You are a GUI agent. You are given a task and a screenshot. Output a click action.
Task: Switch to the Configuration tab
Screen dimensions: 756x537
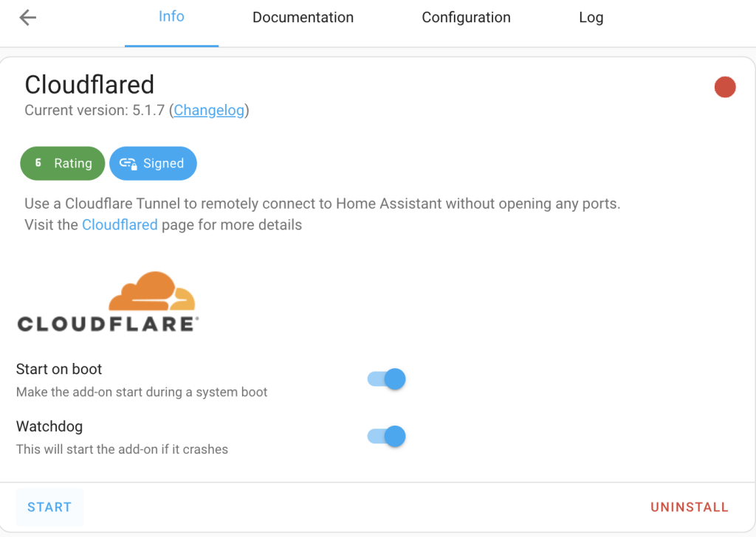coord(466,18)
